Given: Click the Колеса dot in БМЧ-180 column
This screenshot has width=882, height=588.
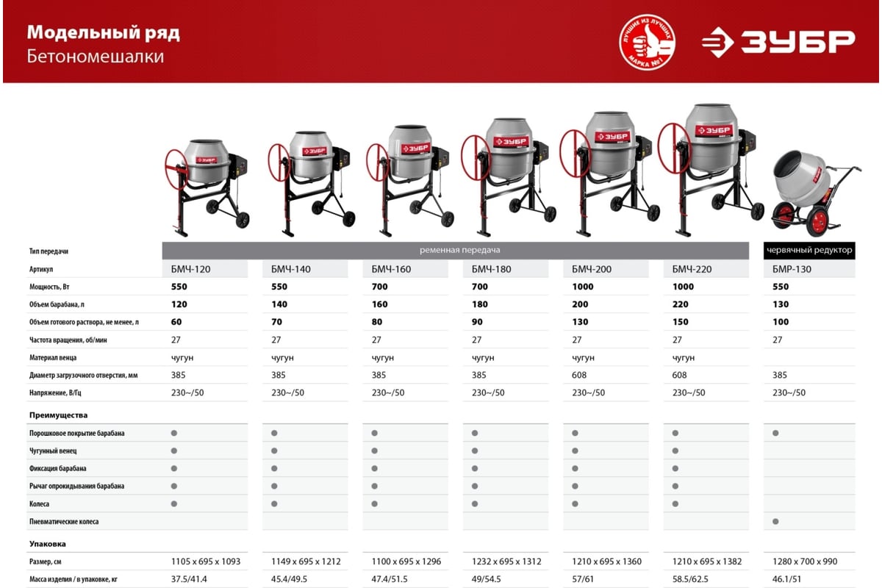Looking at the screenshot, I should [475, 503].
